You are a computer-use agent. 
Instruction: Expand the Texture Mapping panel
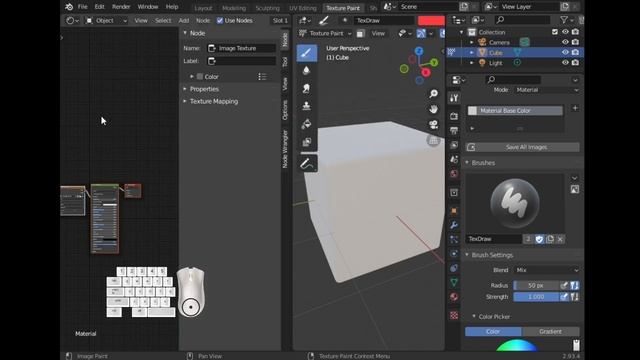point(214,101)
